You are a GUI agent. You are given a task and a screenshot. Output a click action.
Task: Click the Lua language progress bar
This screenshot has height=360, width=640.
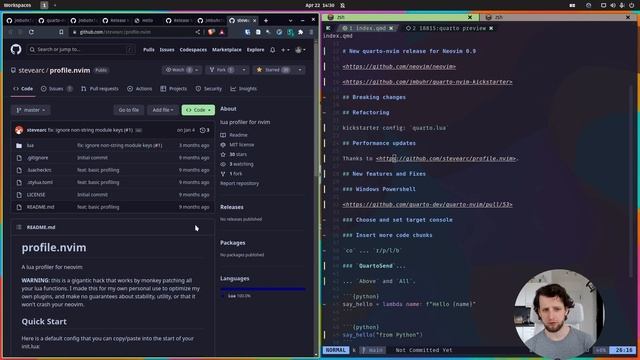263,289
